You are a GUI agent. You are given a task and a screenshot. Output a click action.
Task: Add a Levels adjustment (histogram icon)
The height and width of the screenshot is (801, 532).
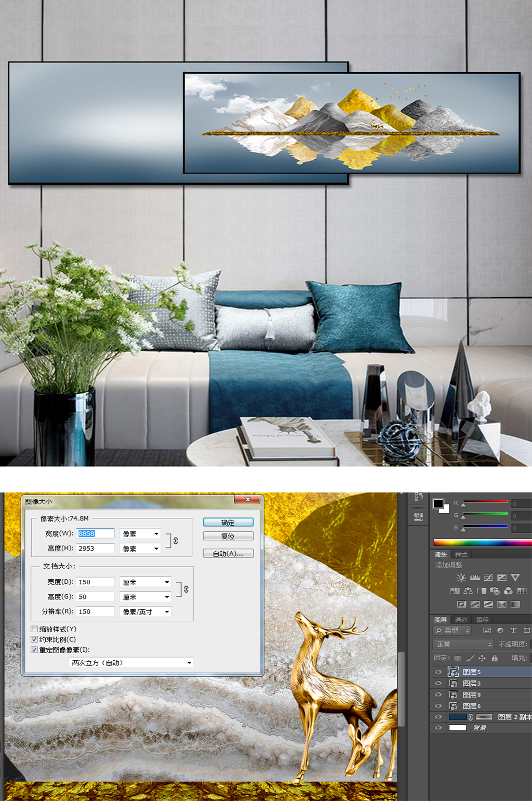pyautogui.click(x=475, y=578)
